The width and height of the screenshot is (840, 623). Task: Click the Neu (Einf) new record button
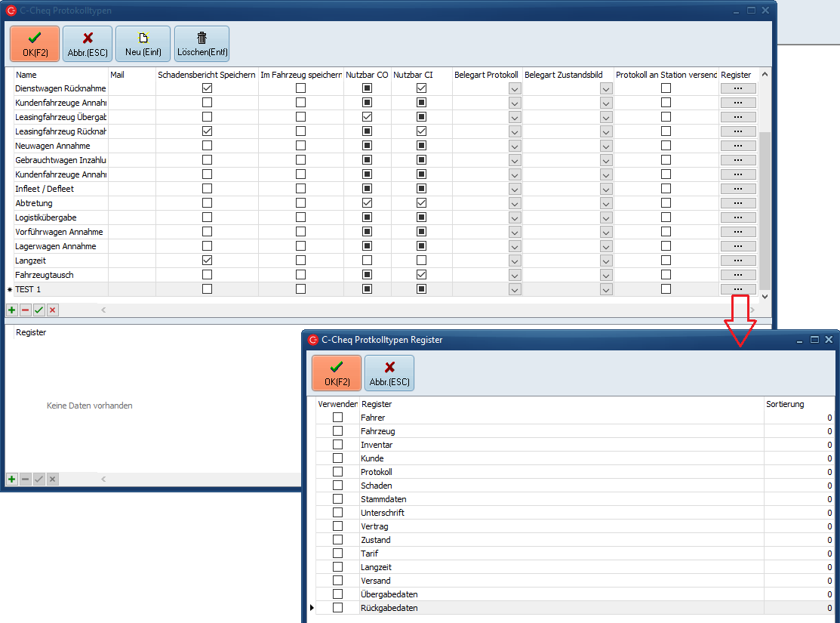(x=143, y=44)
